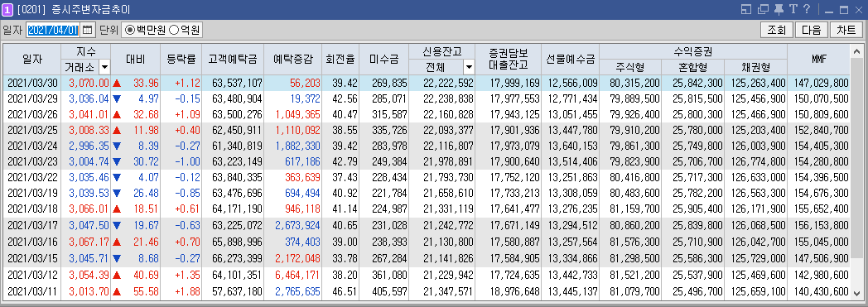The height and width of the screenshot is (307, 868).
Task: Click the scrollbar down arrow
Action: [x=857, y=293]
